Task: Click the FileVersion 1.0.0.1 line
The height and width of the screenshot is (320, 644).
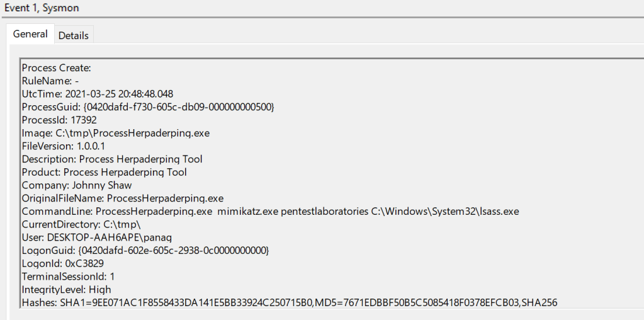Action: click(63, 146)
